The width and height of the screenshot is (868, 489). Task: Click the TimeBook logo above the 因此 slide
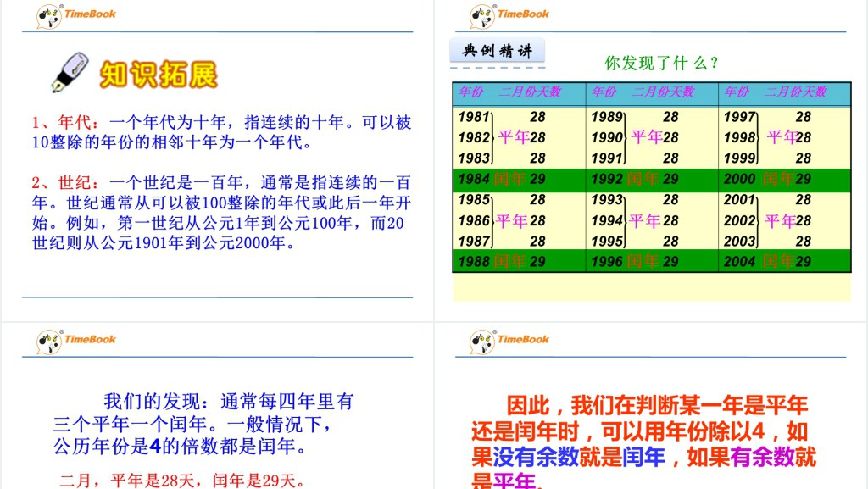[509, 341]
